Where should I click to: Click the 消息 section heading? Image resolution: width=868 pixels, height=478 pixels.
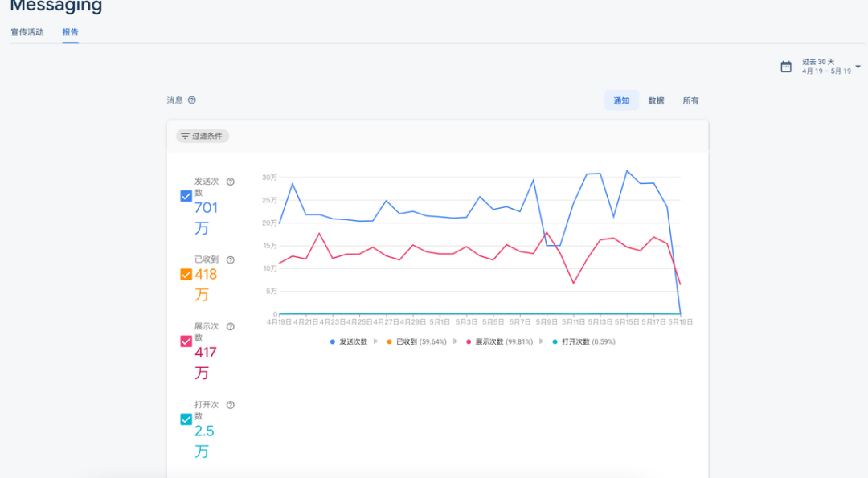pyautogui.click(x=175, y=100)
